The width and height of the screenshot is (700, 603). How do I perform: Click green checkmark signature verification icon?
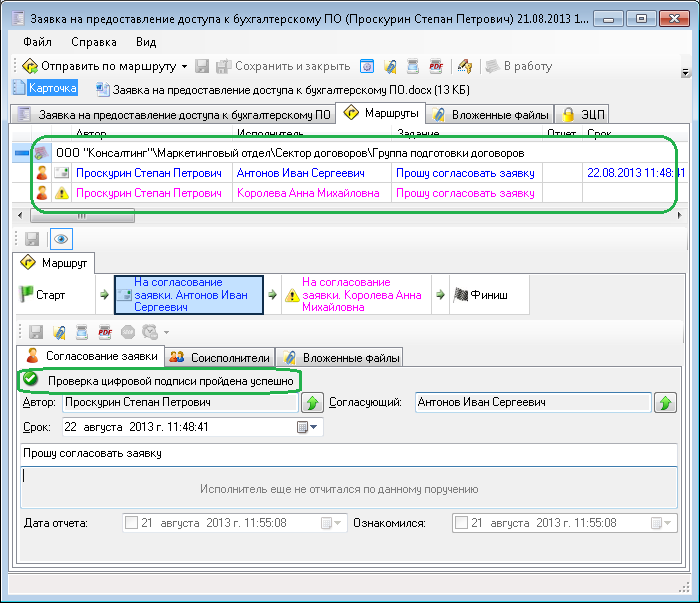pyautogui.click(x=30, y=379)
